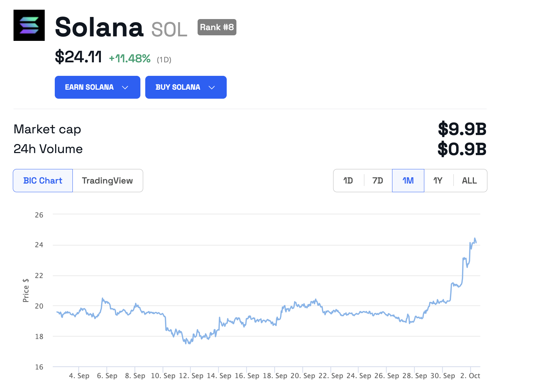Viewport: 538px width, 392px height.
Task: Select the 7D time range
Action: (378, 180)
